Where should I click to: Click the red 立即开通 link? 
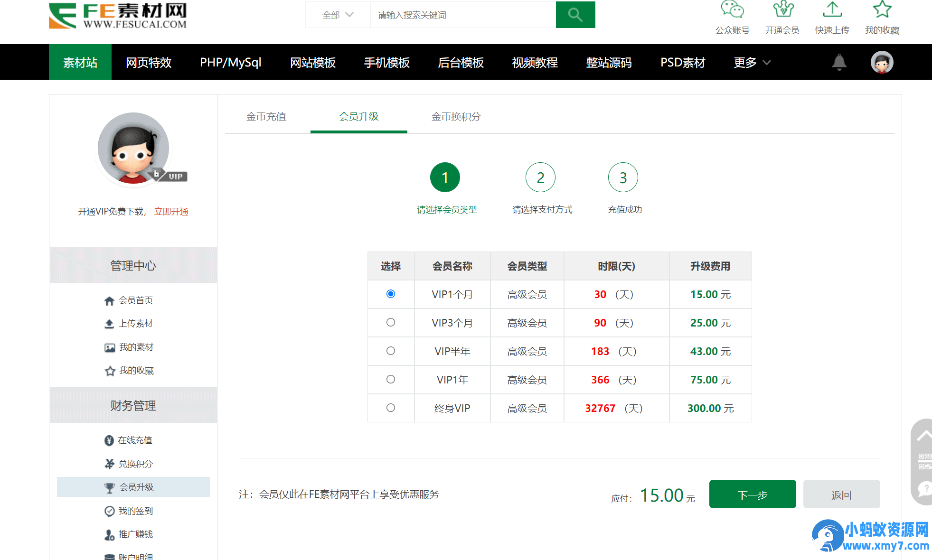tap(171, 212)
